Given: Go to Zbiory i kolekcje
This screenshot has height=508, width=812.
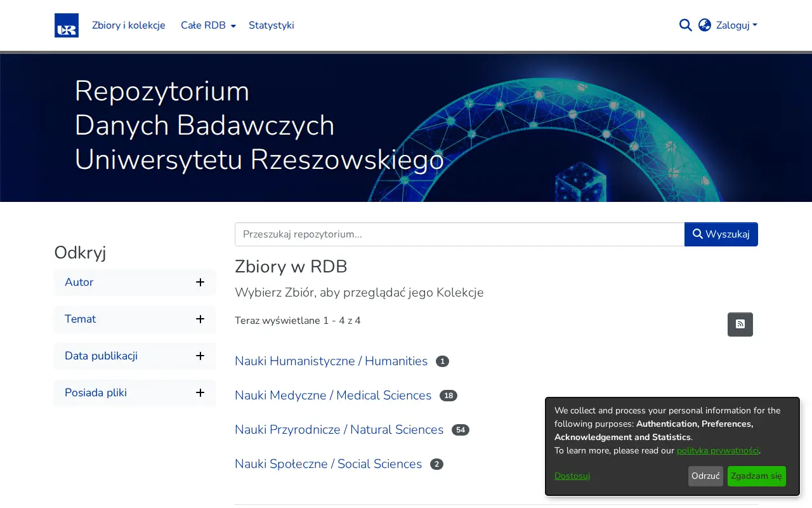Looking at the screenshot, I should (129, 25).
